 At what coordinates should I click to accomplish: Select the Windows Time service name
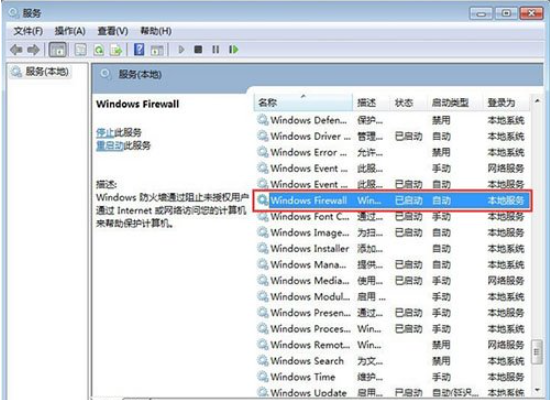[303, 377]
